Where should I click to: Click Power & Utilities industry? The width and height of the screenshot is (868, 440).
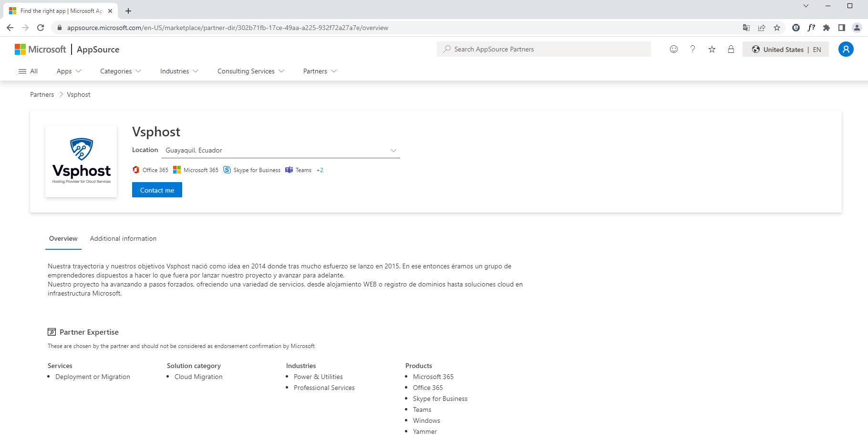tap(318, 377)
